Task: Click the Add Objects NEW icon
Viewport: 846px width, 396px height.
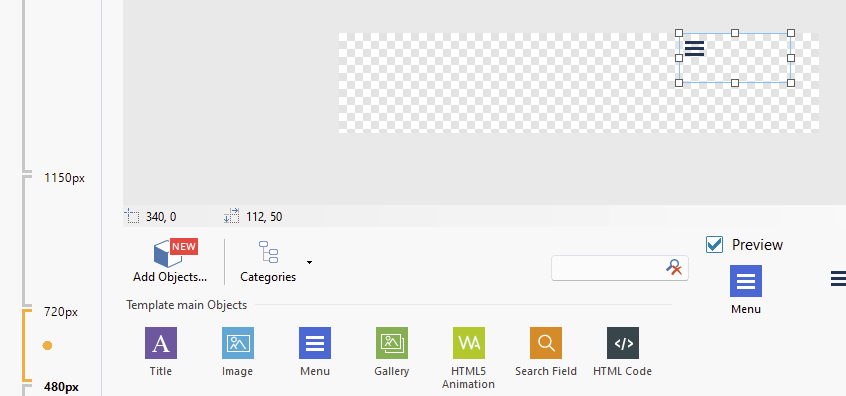Action: point(175,253)
